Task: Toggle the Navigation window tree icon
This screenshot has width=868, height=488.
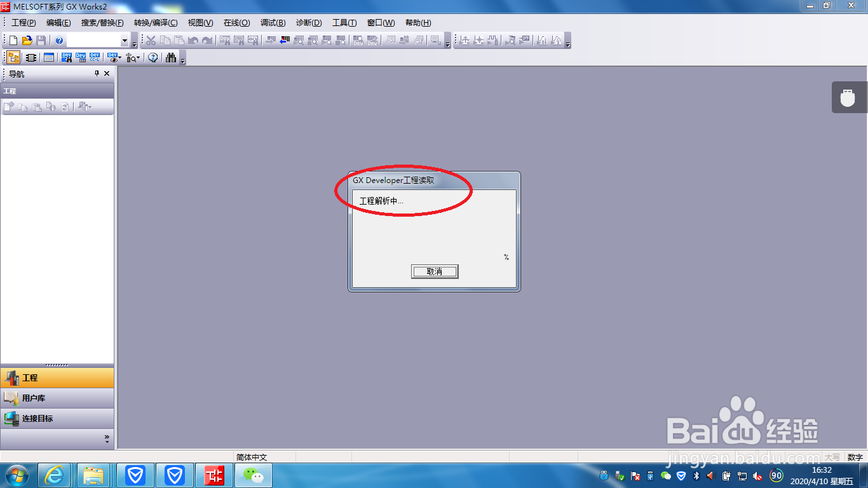Action: (13, 58)
